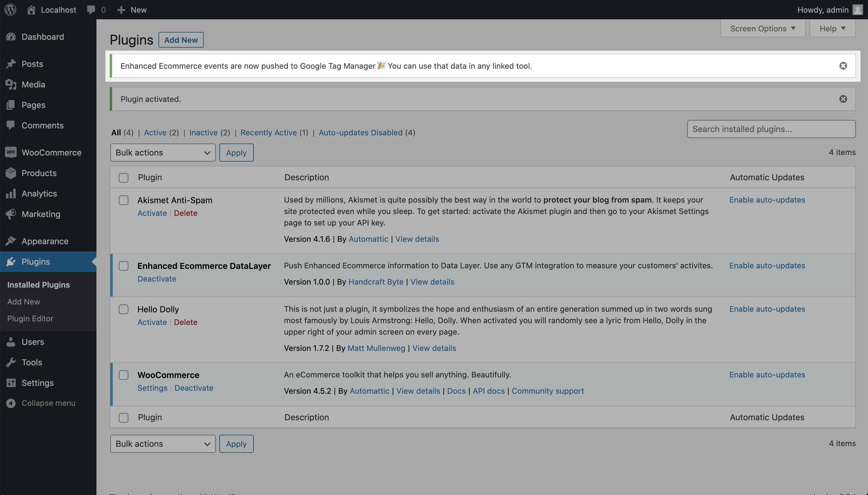Click the WooCommerce Woo icon
This screenshot has height=495, width=868.
pyautogui.click(x=11, y=152)
